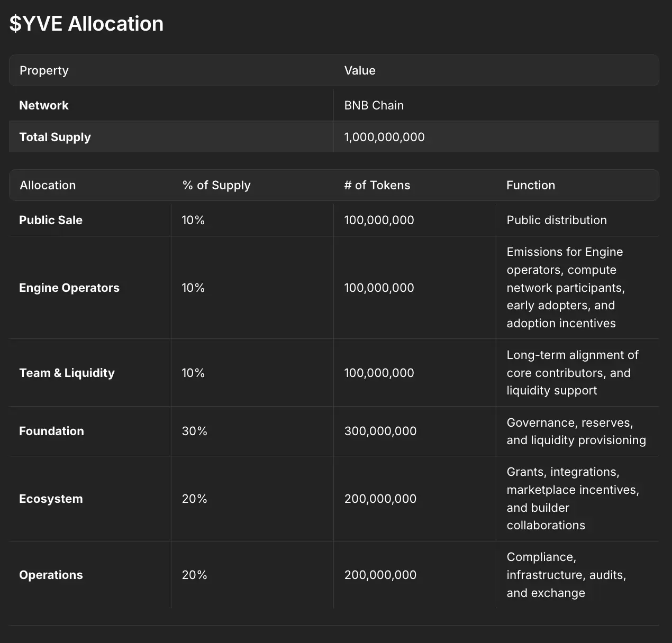The image size is (672, 643).
Task: Click the 20% cell in Operations row
Action: pos(195,575)
